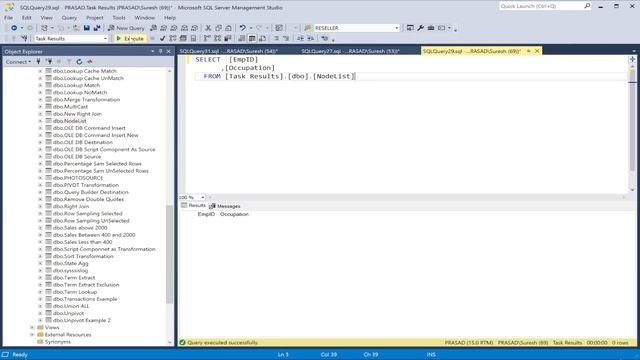
Task: Expand the dbo.Sort Transformation node
Action: point(40,256)
